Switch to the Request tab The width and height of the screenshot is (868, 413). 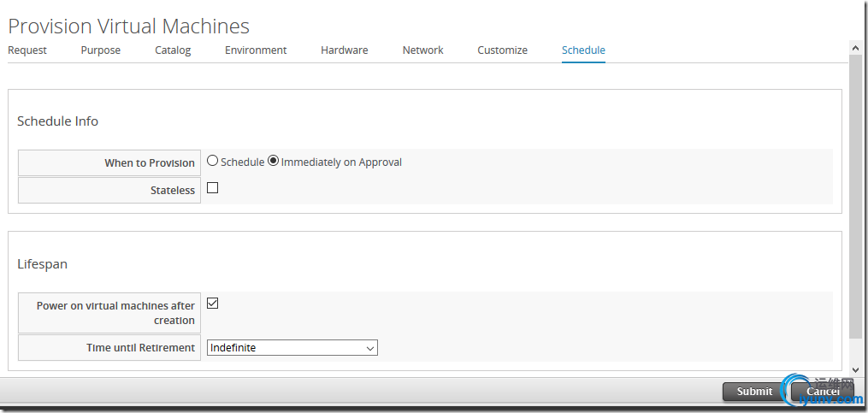(27, 50)
